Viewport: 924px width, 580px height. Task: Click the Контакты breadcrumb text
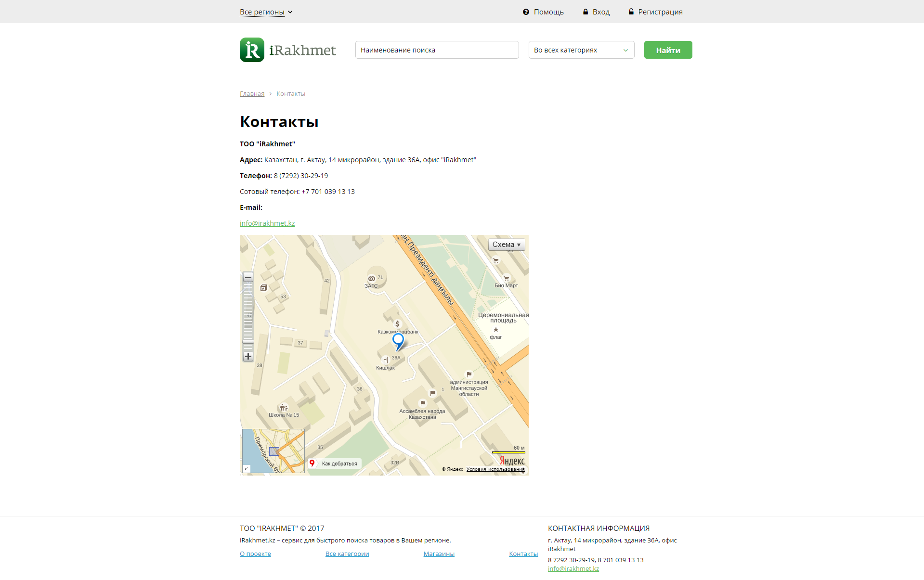click(x=291, y=94)
